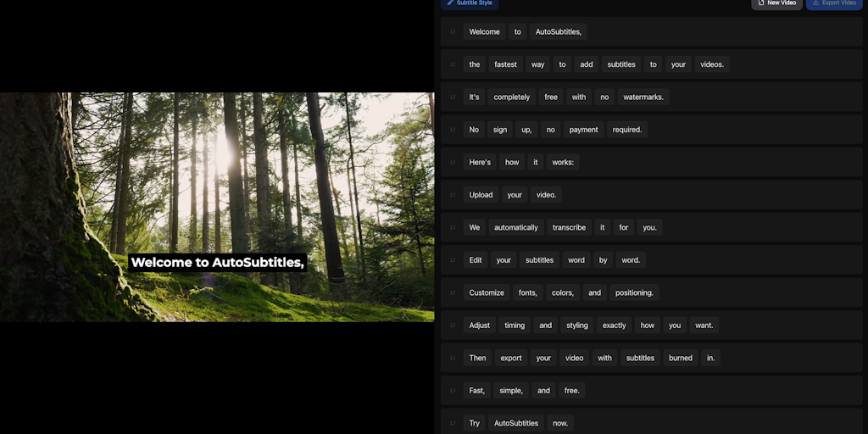Click the Export Video button

(834, 3)
